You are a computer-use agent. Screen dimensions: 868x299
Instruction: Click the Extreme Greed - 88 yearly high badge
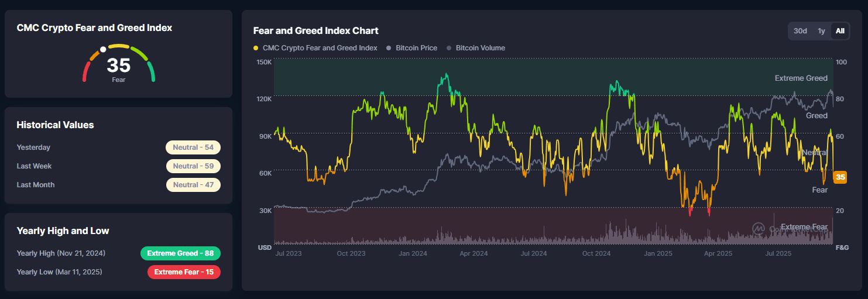pos(180,253)
